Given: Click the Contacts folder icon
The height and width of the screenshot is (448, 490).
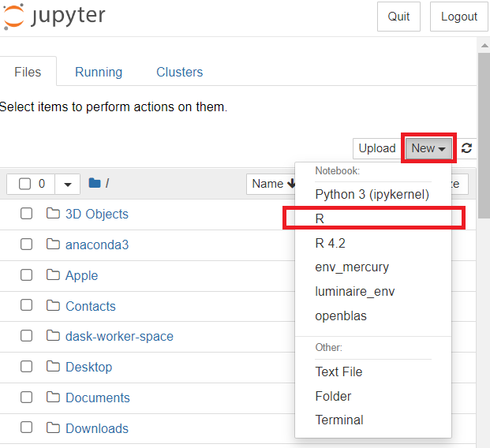Looking at the screenshot, I should [54, 306].
